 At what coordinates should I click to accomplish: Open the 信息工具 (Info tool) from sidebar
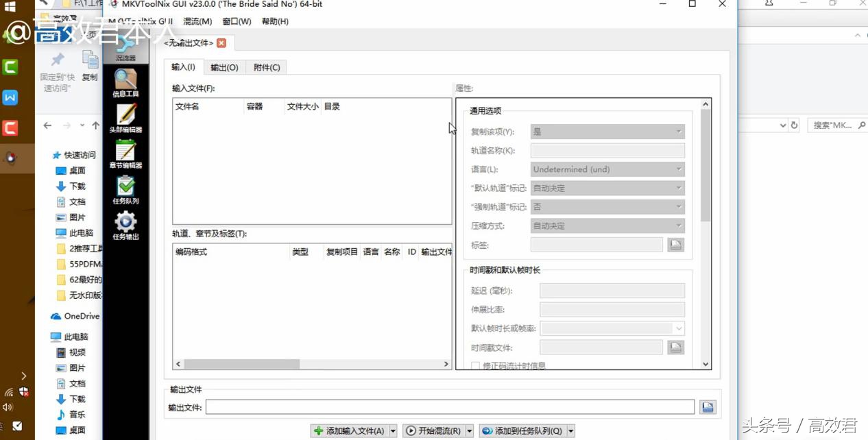(x=125, y=81)
